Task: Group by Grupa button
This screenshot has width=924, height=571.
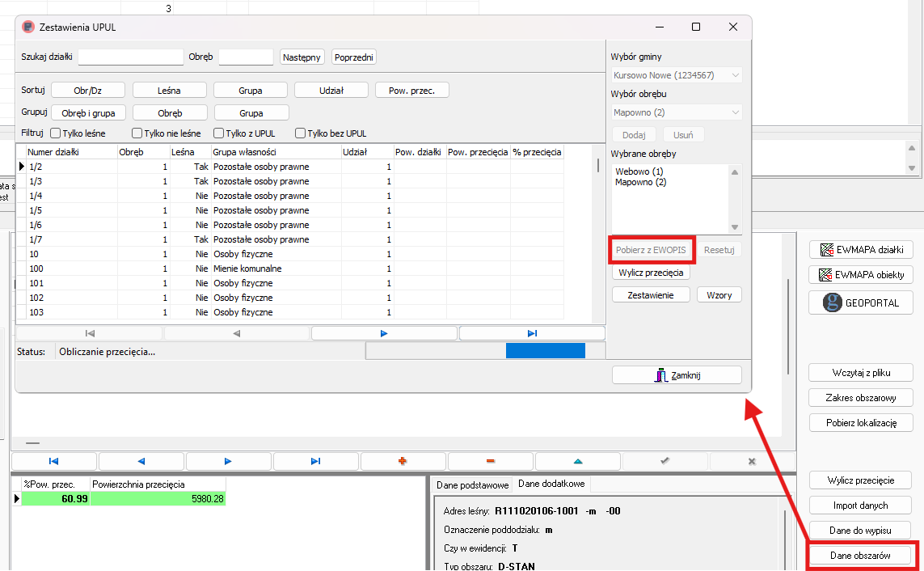Action: (x=251, y=112)
